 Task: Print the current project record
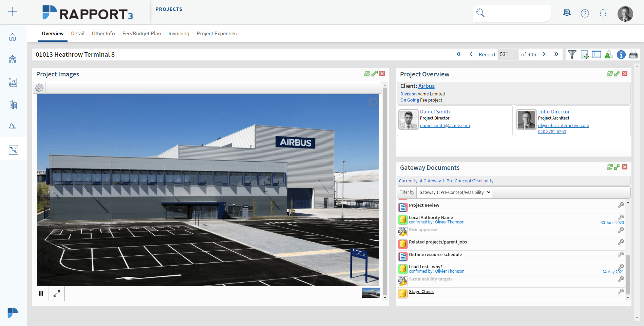633,54
